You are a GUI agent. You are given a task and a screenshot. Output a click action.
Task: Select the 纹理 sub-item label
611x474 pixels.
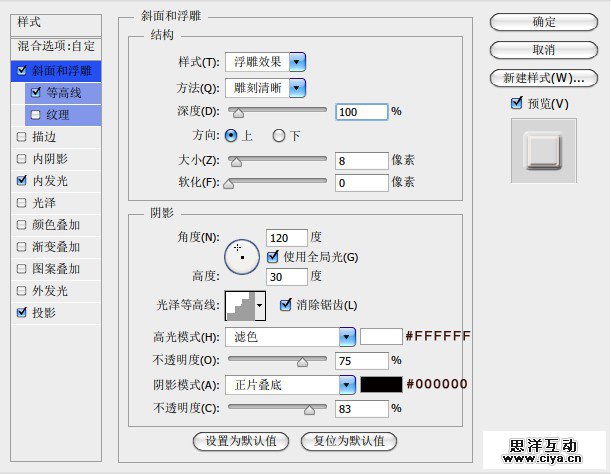58,115
